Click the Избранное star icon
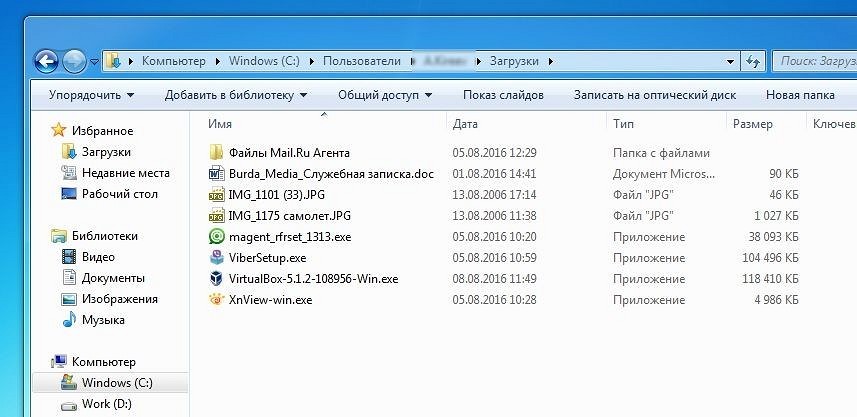The width and height of the screenshot is (857, 417). (x=58, y=130)
